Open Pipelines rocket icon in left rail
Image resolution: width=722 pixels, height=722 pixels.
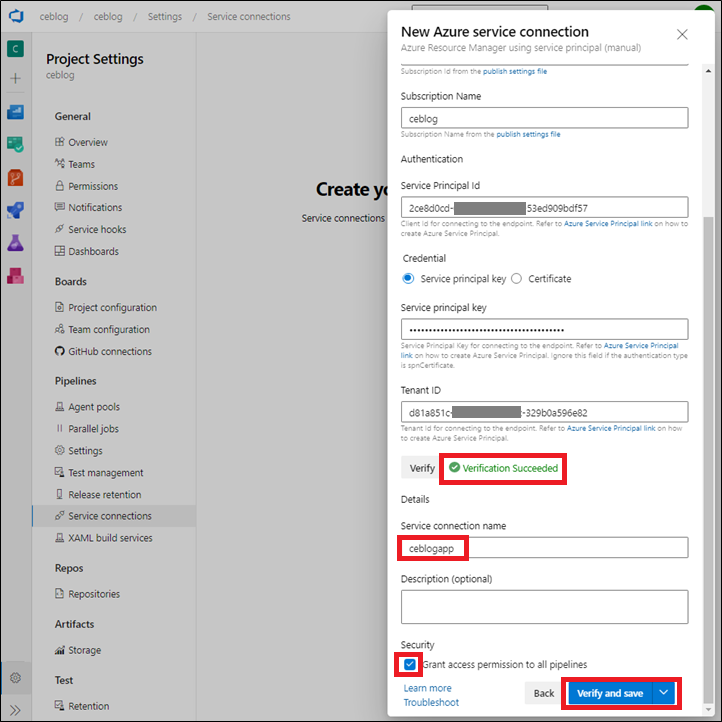(x=16, y=210)
